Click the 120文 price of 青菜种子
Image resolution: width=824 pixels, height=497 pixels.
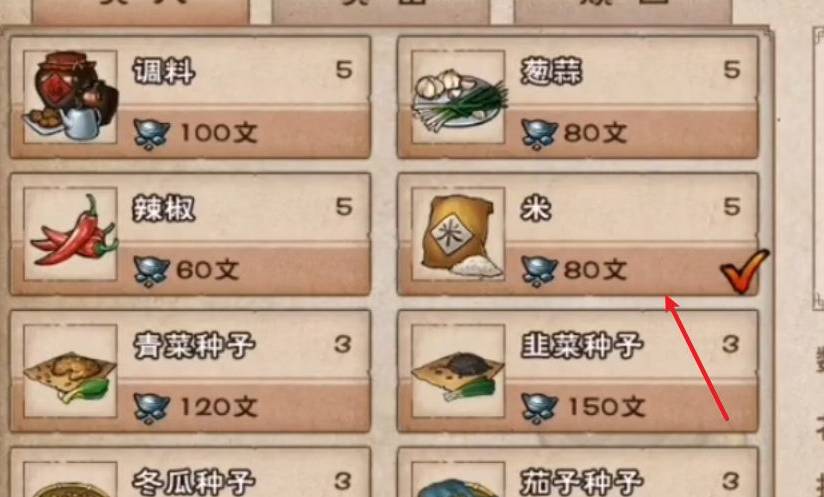click(219, 407)
